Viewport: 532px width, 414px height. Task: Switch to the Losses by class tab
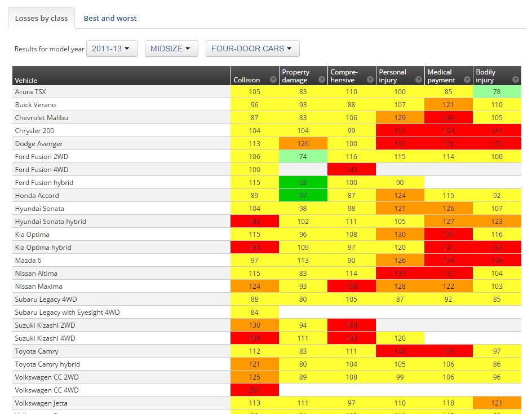41,19
